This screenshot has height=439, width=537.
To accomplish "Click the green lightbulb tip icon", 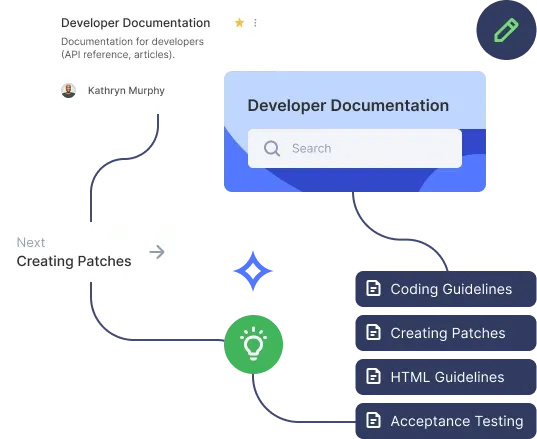I will 253,344.
